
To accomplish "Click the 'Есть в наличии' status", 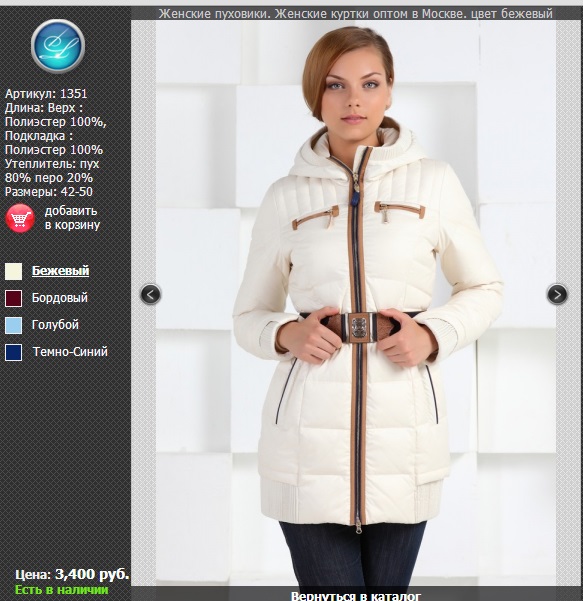I will pos(62,590).
